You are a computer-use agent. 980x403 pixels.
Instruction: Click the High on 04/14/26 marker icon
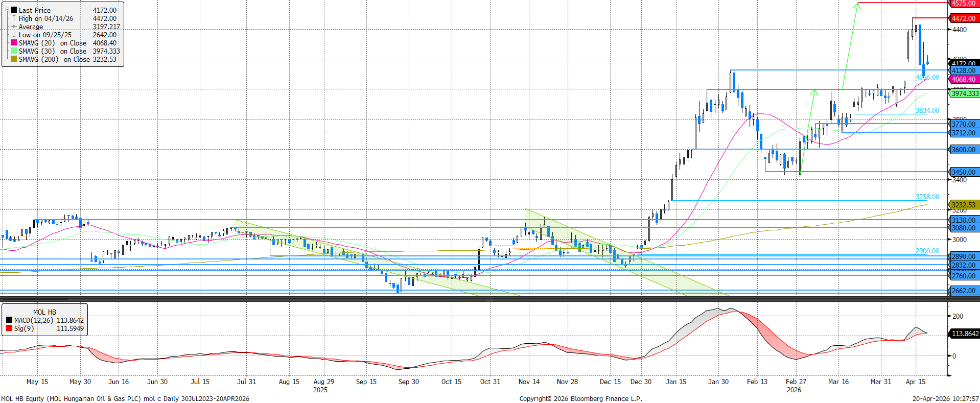(14, 18)
